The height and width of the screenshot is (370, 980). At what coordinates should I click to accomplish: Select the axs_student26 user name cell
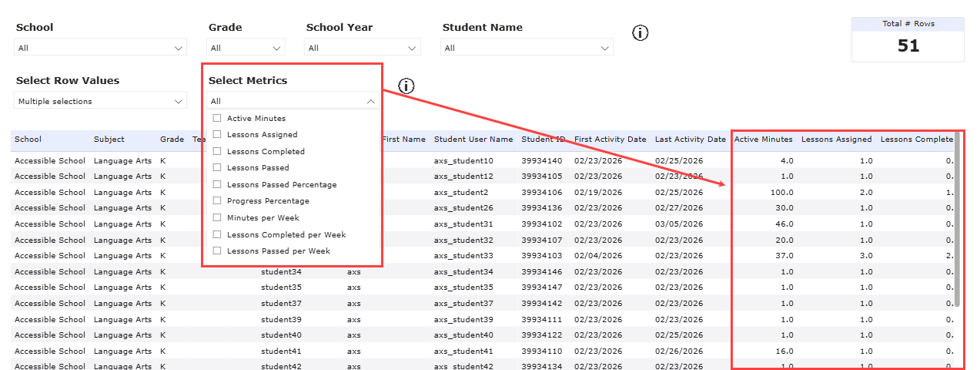pyautogui.click(x=463, y=208)
